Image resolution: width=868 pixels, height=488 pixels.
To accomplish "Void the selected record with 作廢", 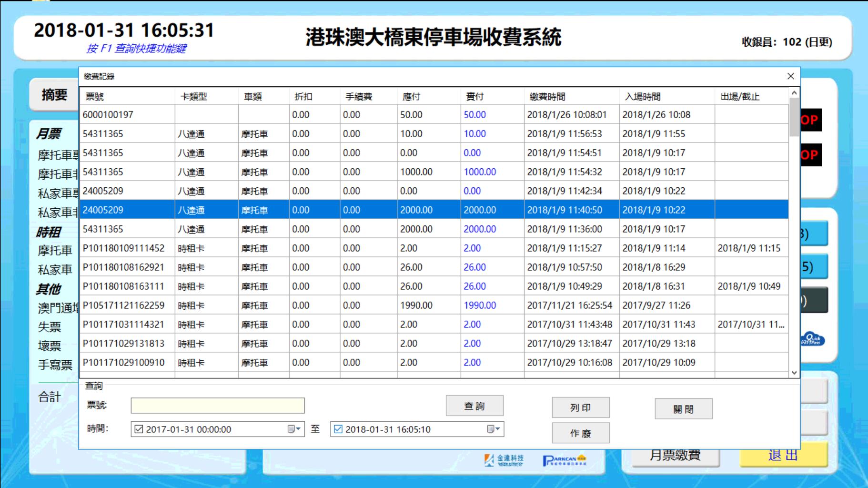I will click(580, 433).
